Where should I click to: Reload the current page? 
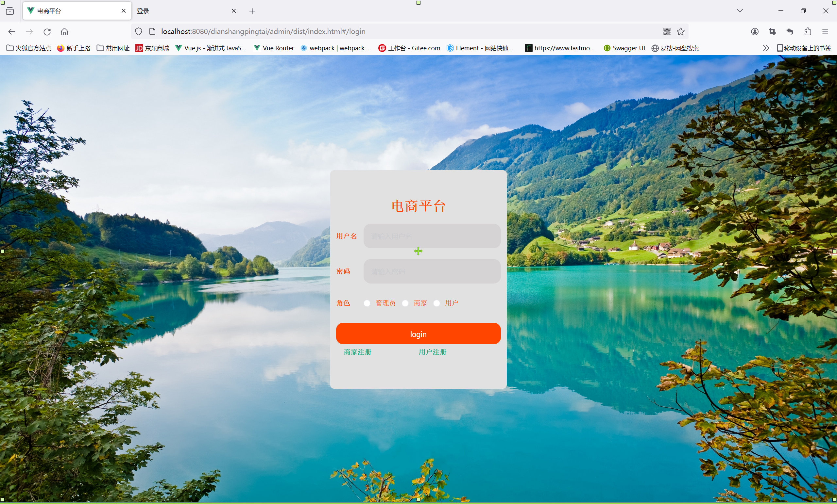pyautogui.click(x=47, y=32)
